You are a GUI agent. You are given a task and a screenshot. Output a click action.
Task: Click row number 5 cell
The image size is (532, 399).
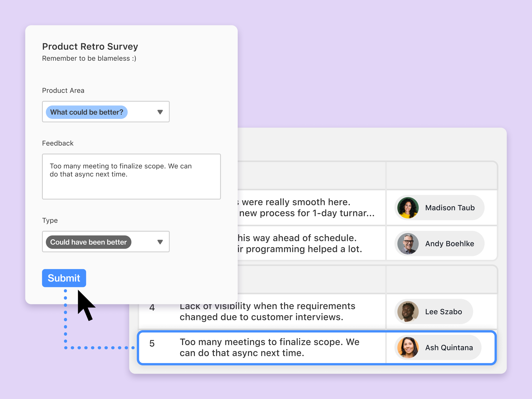pyautogui.click(x=152, y=344)
